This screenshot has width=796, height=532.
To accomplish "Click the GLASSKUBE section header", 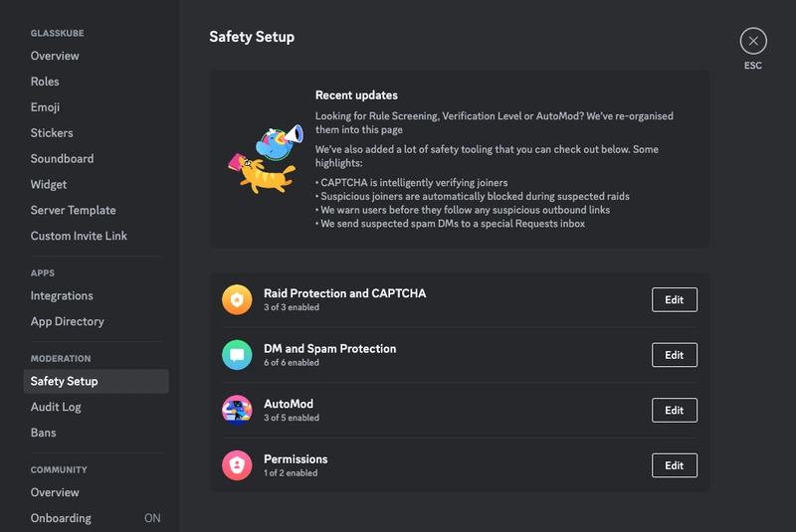I will click(58, 34).
